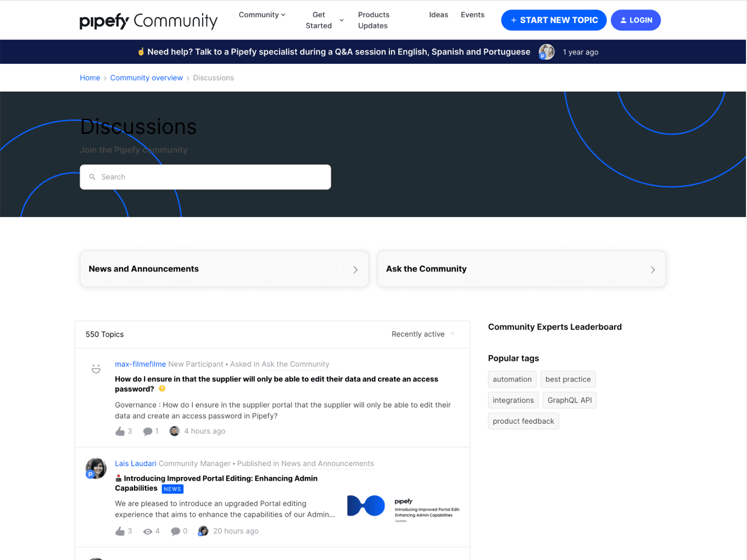Expand the Get Started dropdown menu
This screenshot has width=747, height=560.
click(x=324, y=20)
